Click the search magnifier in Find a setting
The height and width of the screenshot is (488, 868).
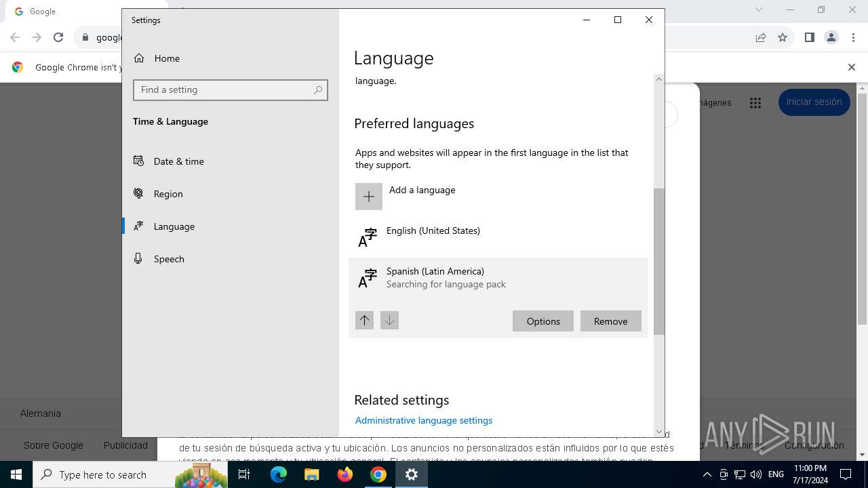(x=318, y=90)
